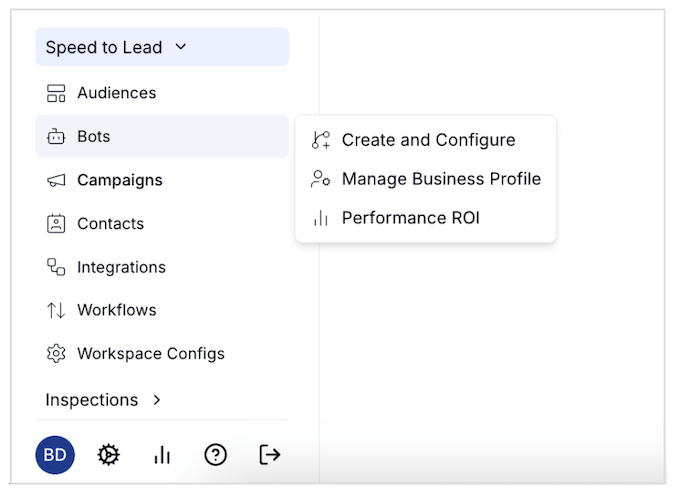Open the bar chart analytics icon
680x495 pixels.
162,455
